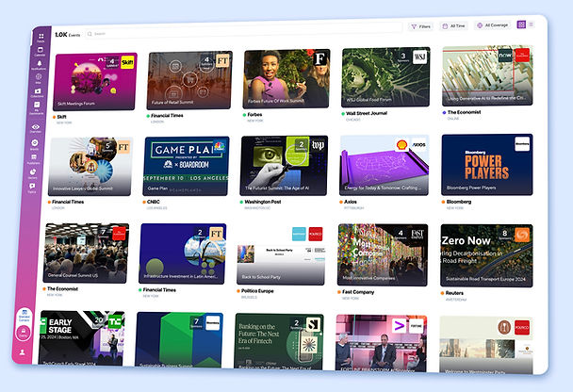
Task: Click the yellow Skift logo badge
Action: click(127, 62)
